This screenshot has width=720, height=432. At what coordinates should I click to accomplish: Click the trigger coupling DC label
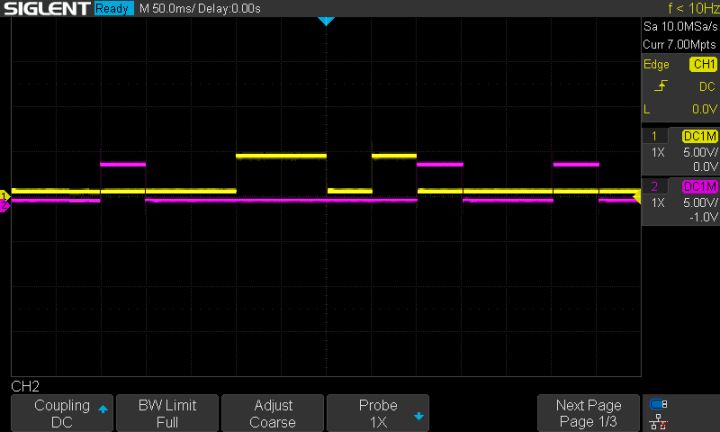tap(707, 86)
